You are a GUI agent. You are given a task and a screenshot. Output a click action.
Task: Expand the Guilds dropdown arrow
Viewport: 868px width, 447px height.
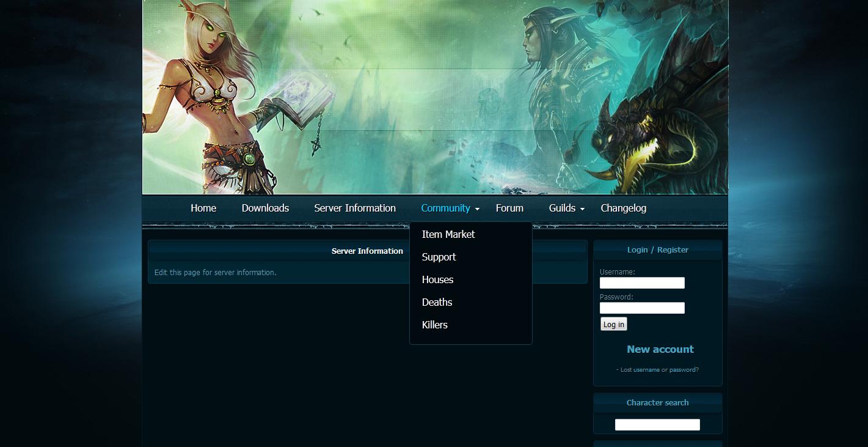582,209
